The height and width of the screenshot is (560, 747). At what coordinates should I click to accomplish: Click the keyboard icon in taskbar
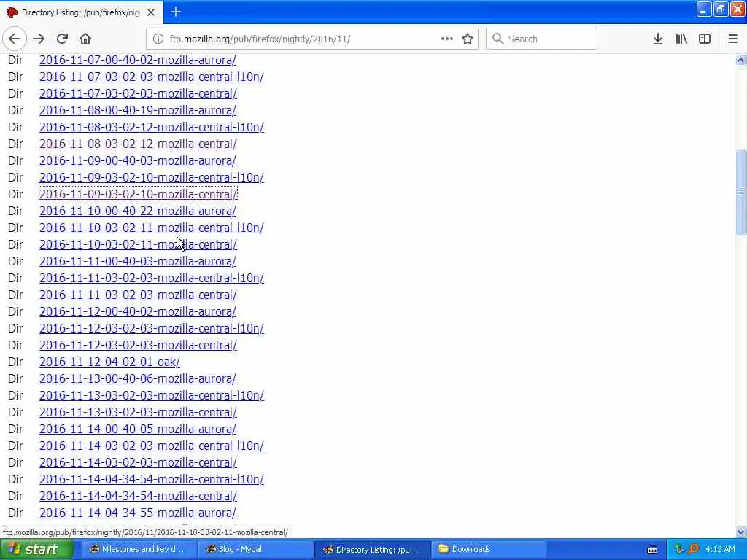[652, 550]
